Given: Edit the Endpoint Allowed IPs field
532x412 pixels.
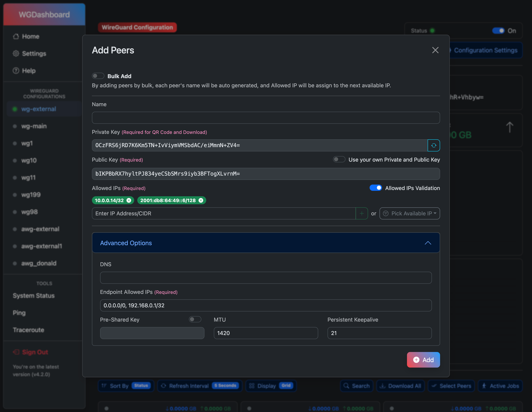Looking at the screenshot, I should pyautogui.click(x=266, y=305).
